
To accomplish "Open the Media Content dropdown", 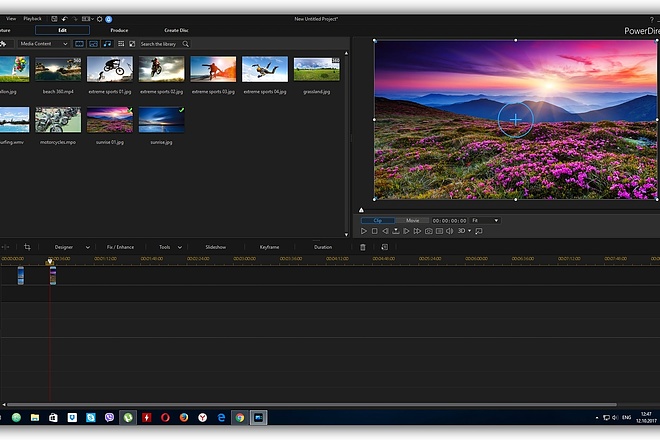I will point(44,44).
